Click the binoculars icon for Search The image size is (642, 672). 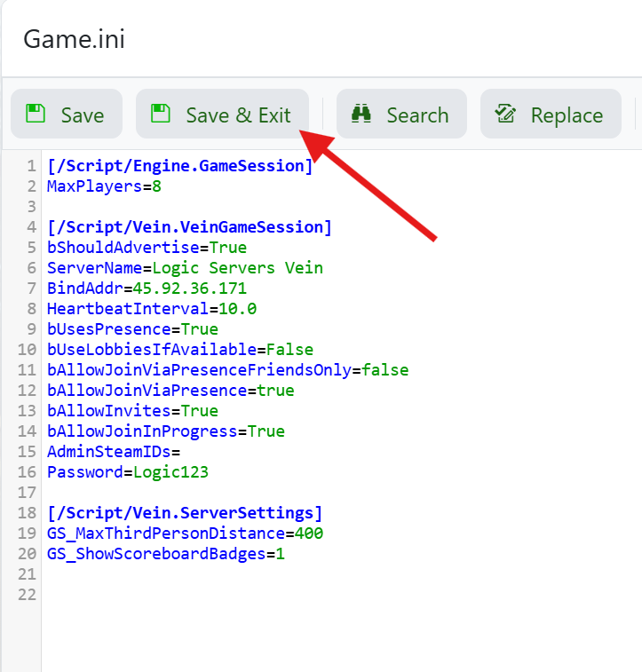click(361, 115)
